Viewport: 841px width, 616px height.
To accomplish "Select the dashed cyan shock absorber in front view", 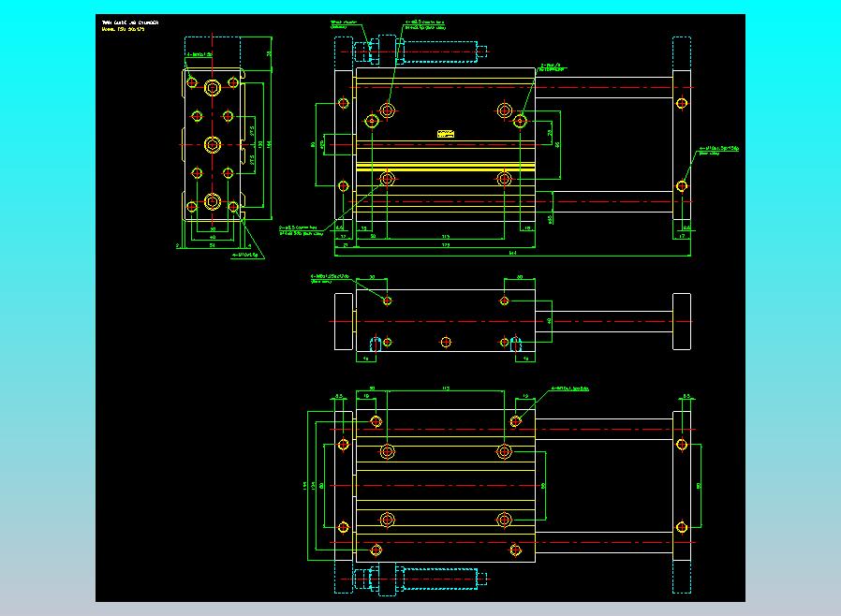I will coord(421,51).
